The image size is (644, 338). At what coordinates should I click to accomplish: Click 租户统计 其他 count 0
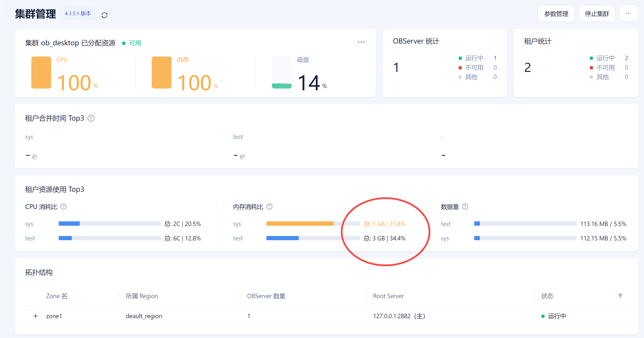[x=626, y=77]
